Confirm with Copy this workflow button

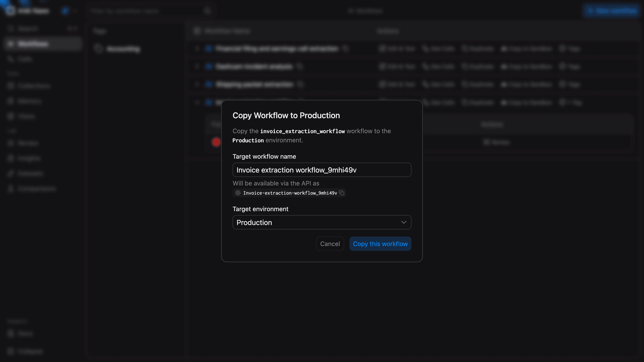380,244
